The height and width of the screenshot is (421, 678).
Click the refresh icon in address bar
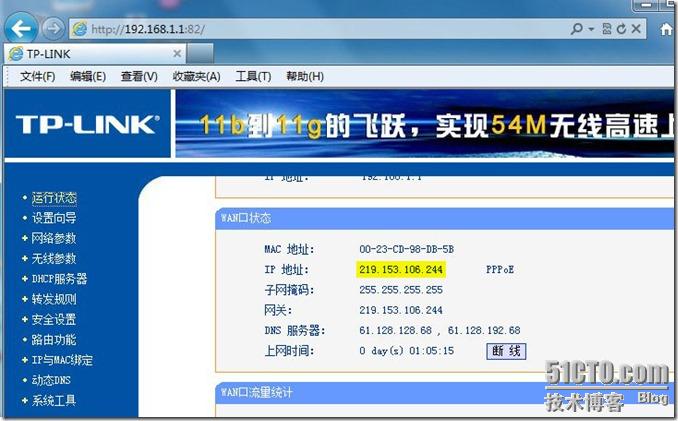[622, 29]
